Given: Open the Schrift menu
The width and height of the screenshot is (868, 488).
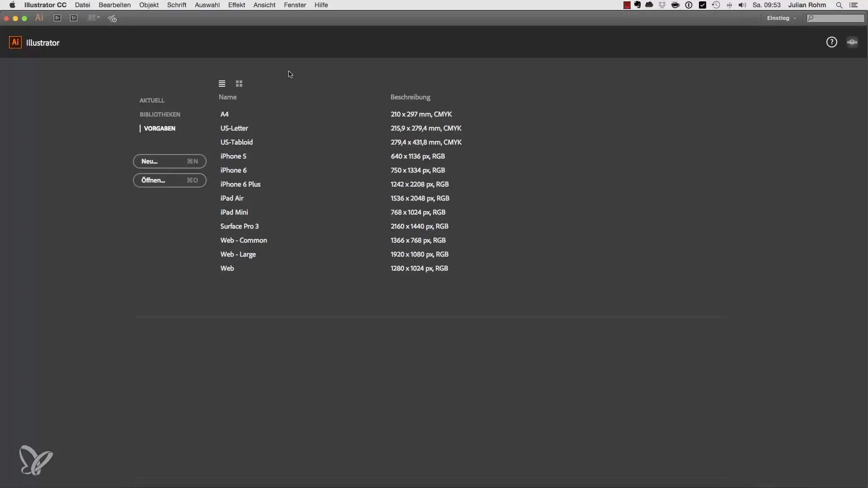Looking at the screenshot, I should click(x=177, y=5).
